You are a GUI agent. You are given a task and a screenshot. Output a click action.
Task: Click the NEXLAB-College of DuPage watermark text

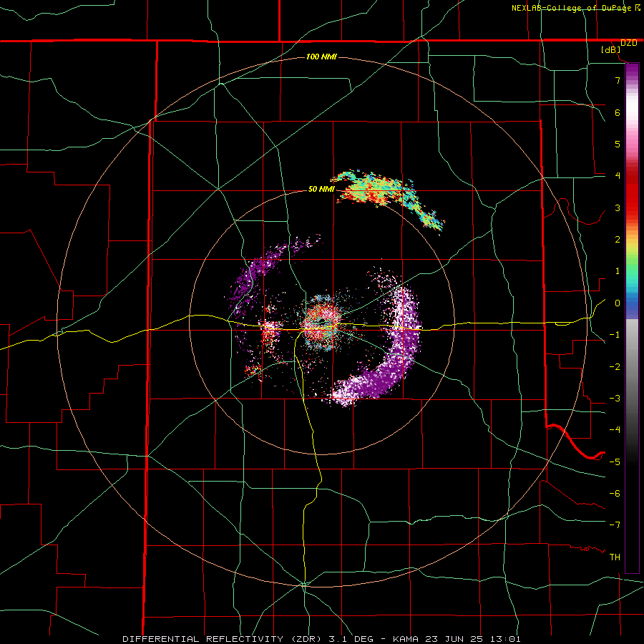point(572,8)
